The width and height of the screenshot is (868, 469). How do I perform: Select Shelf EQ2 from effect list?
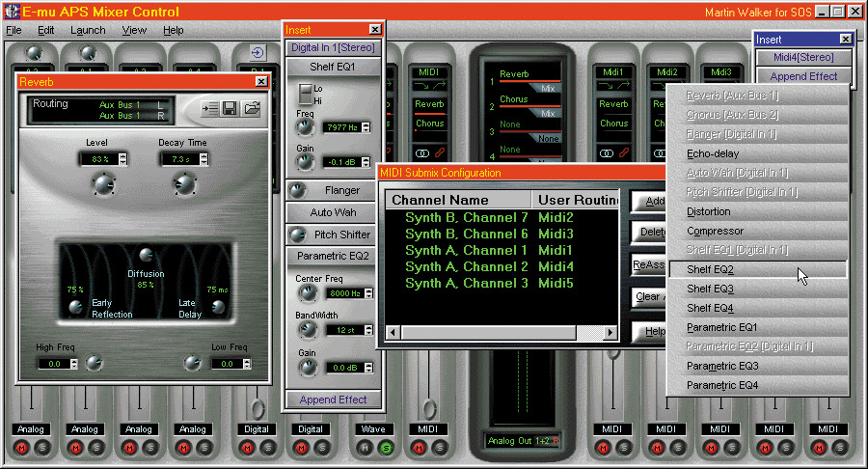tap(710, 269)
